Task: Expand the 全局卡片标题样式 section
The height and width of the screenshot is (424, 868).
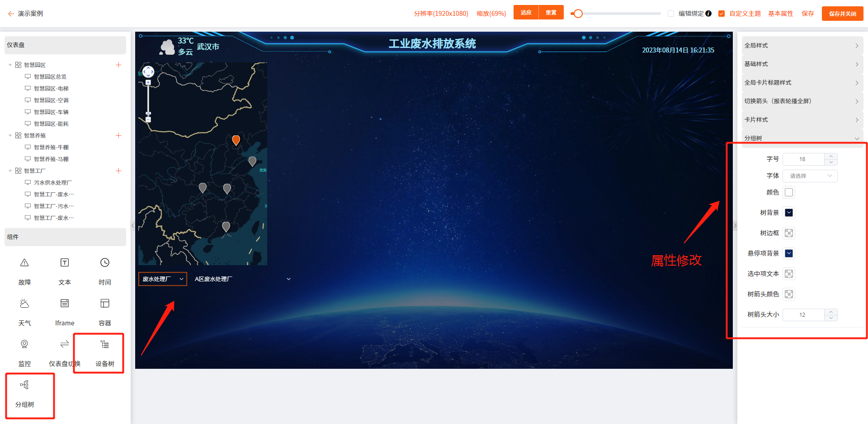Action: pyautogui.click(x=802, y=83)
